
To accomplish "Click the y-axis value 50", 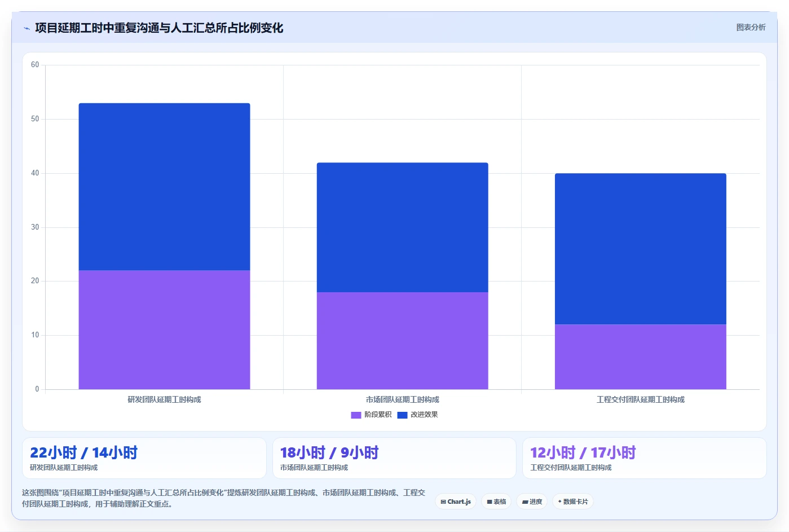I will pyautogui.click(x=35, y=119).
